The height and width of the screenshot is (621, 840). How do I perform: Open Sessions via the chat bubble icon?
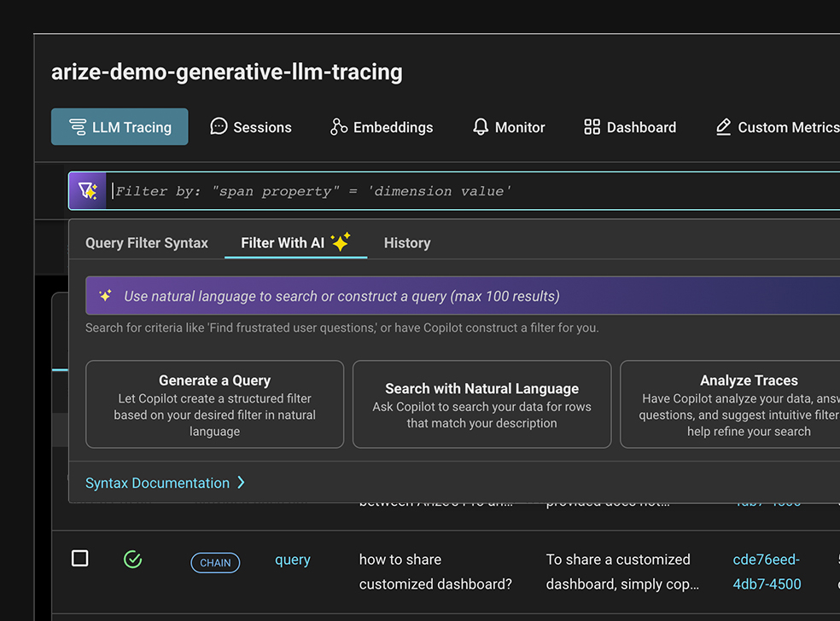219,127
